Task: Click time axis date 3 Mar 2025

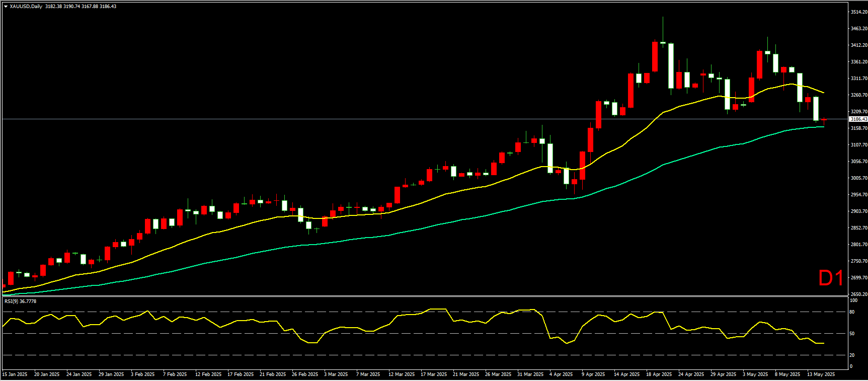Action: 336,374
